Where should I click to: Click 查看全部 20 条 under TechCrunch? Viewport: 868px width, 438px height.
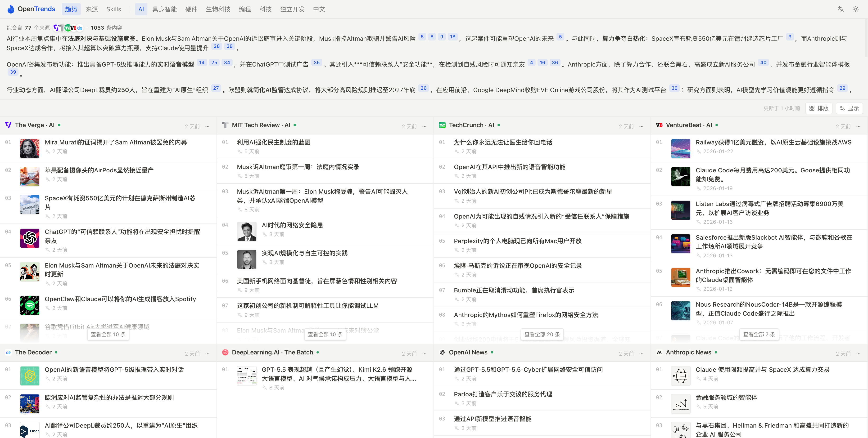[542, 334]
